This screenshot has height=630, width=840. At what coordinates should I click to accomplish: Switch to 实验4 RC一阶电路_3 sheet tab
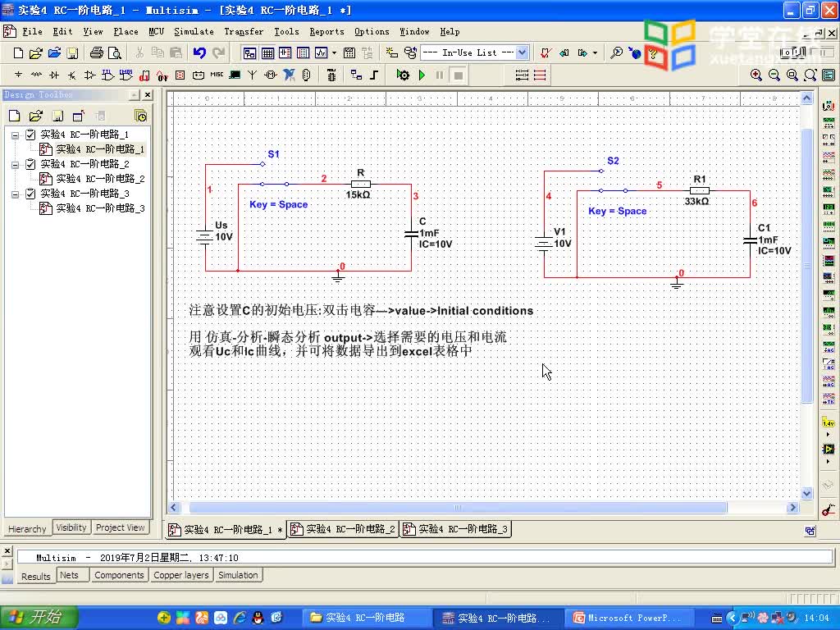(456, 529)
